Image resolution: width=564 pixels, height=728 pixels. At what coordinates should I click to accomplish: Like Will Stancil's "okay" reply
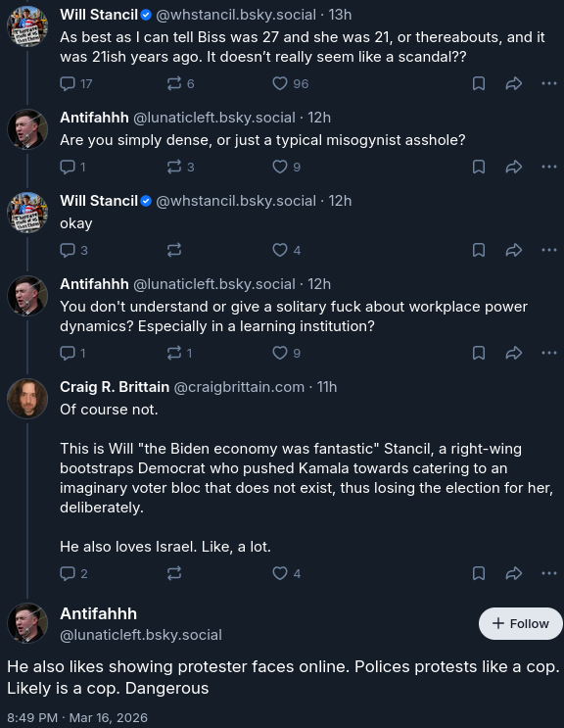286,250
